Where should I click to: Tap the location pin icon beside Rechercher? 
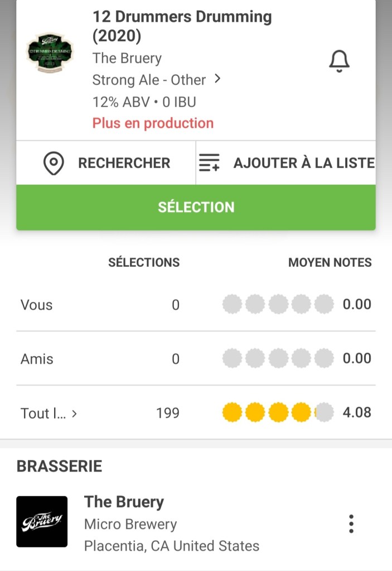coord(54,163)
